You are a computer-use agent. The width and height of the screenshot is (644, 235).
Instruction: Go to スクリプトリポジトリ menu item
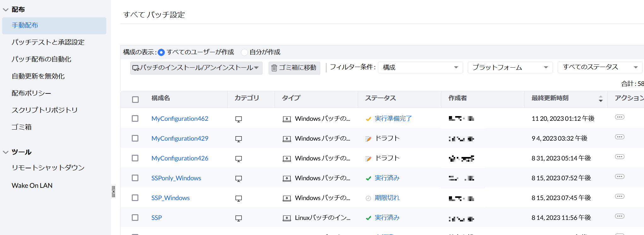coord(44,110)
